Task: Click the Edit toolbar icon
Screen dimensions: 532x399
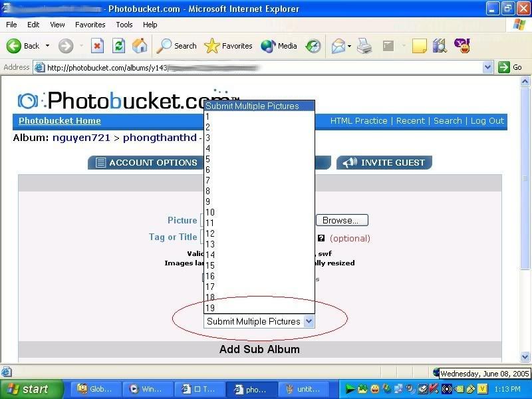Action: [388, 46]
